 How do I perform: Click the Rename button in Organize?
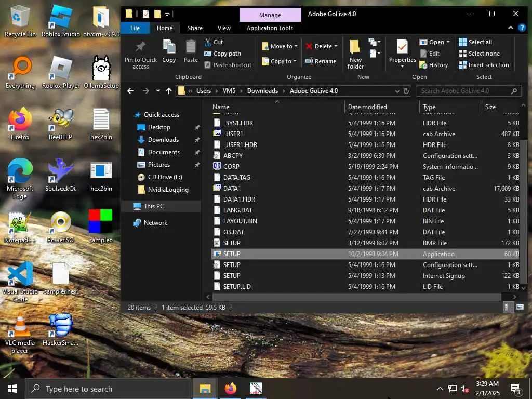click(321, 61)
